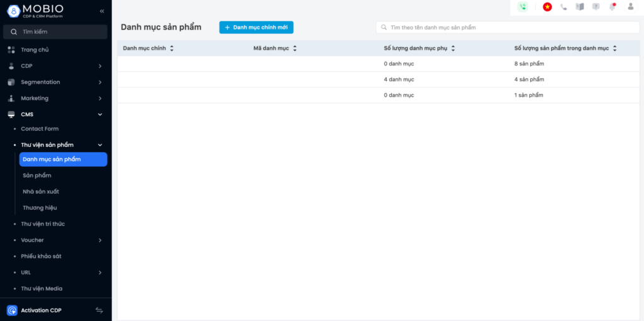Click the Danh mục chính mới button

(256, 28)
